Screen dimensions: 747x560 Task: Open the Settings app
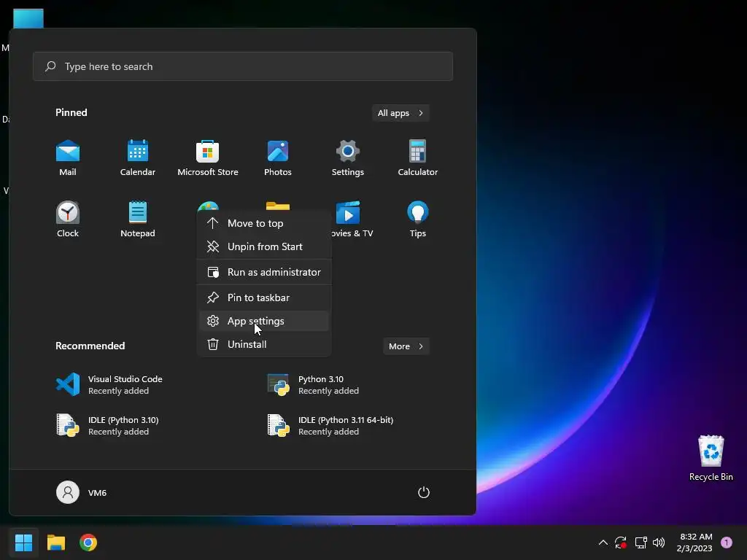click(348, 157)
